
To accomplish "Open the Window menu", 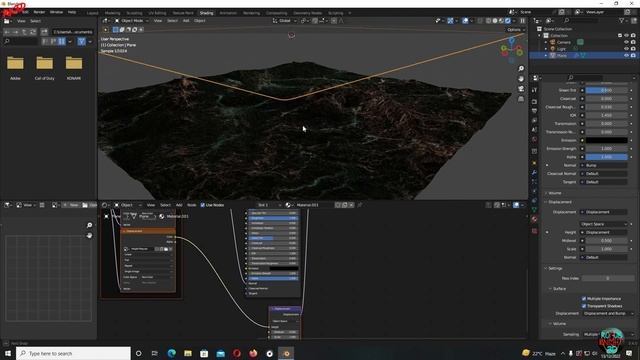I will (x=56, y=13).
